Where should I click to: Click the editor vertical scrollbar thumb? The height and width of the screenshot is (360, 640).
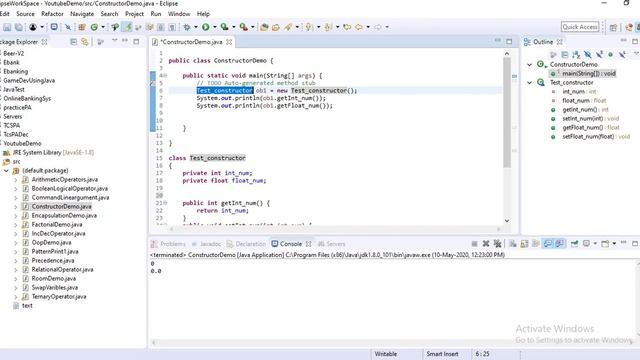(507, 112)
